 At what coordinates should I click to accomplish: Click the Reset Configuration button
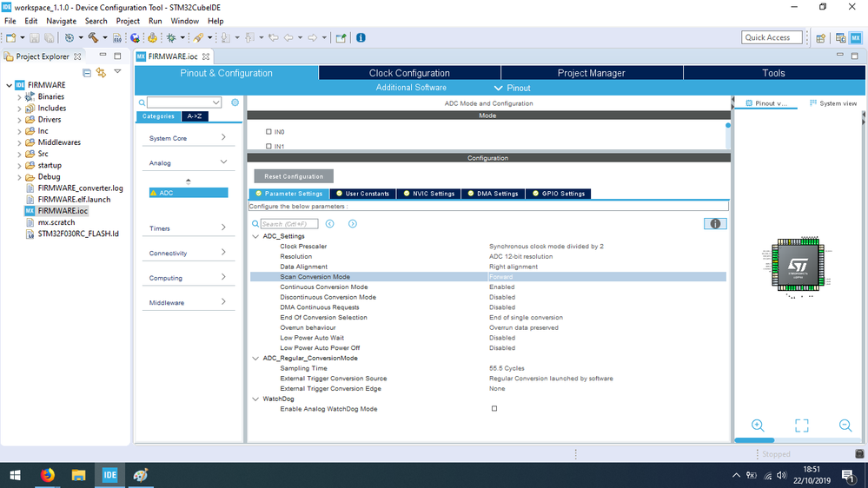294,176
